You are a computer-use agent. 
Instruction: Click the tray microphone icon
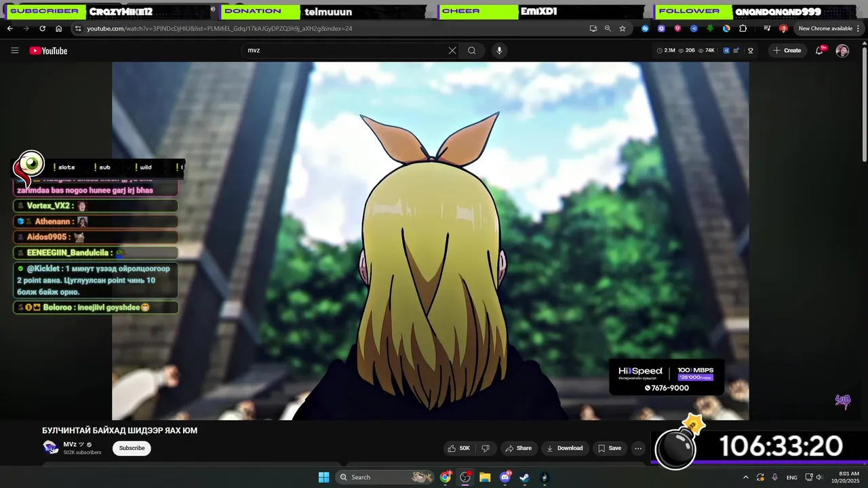coord(774,477)
